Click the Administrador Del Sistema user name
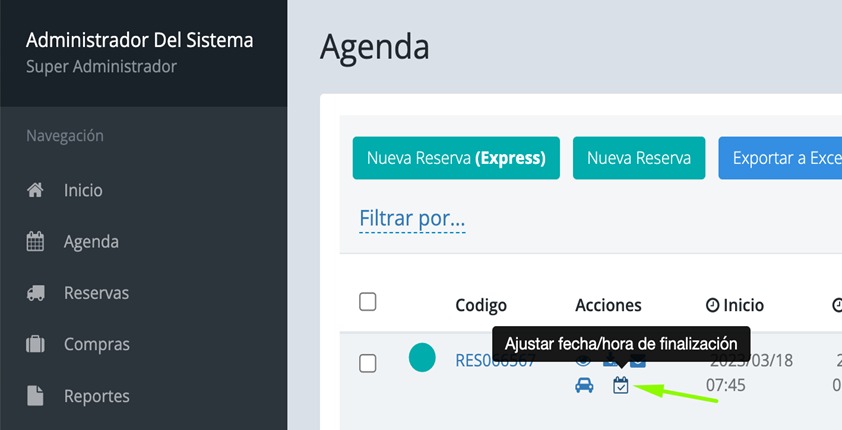Viewport: 842px width, 430px height. [139, 41]
